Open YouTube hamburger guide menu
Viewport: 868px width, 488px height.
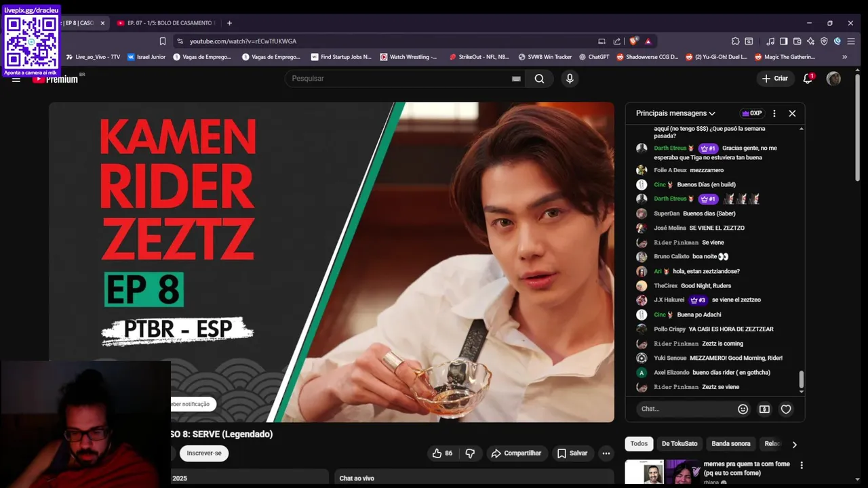point(16,79)
